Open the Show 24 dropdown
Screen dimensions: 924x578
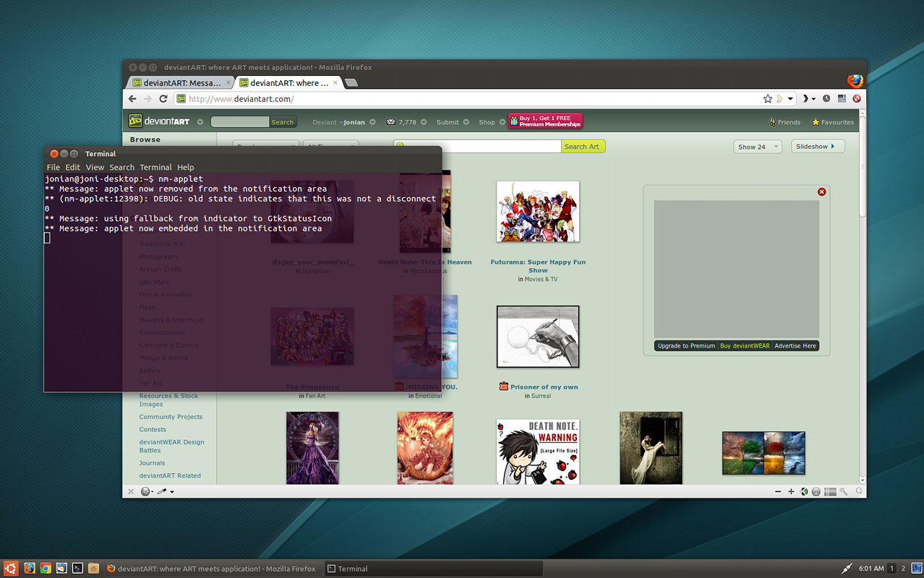click(x=758, y=147)
